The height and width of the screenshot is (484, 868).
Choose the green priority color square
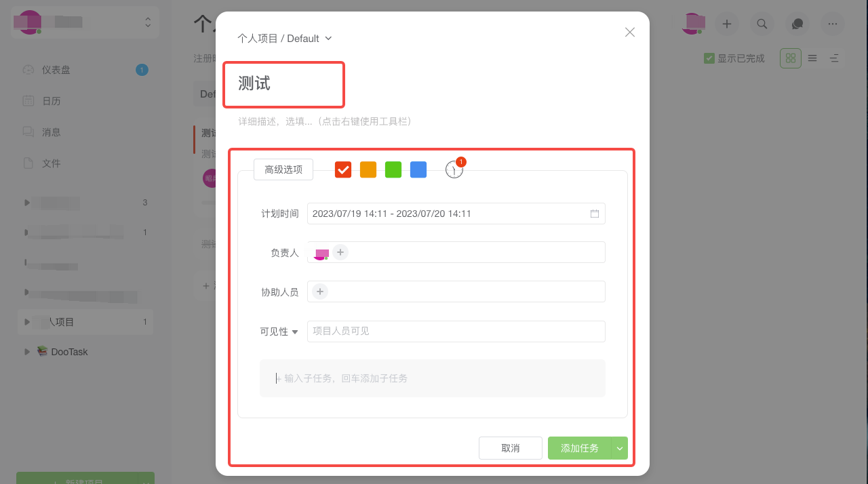pos(393,169)
